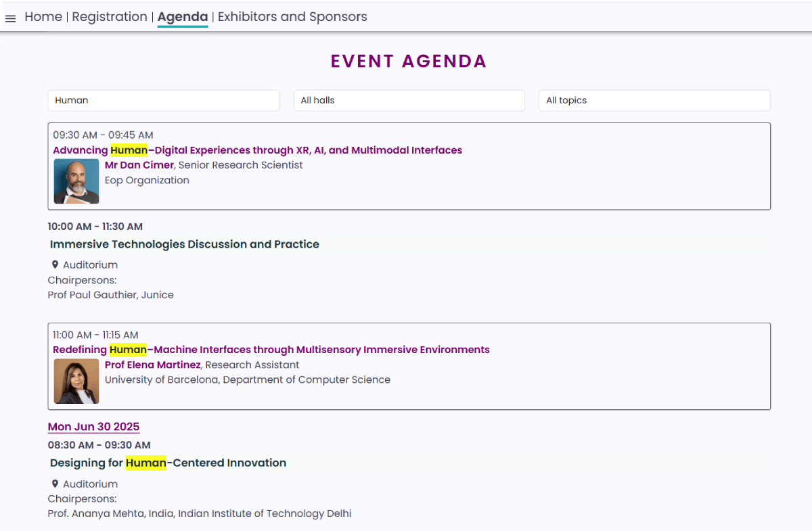Click speaker name Prof Elena Martinez

pyautogui.click(x=153, y=365)
